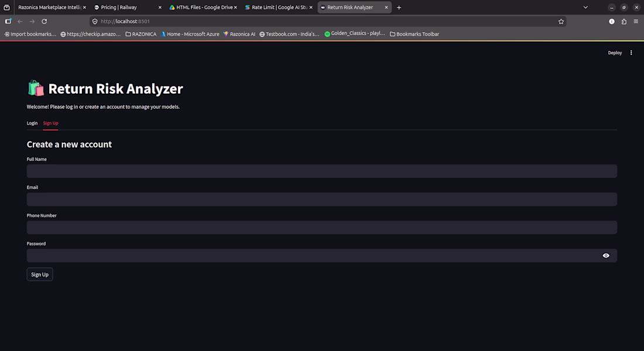Screen dimensions: 644x351
Task: Toggle password visibility eye icon
Action: tap(606, 255)
